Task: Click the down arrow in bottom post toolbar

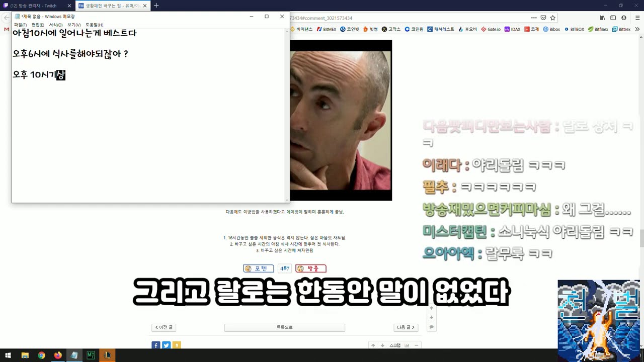Action: (382, 345)
